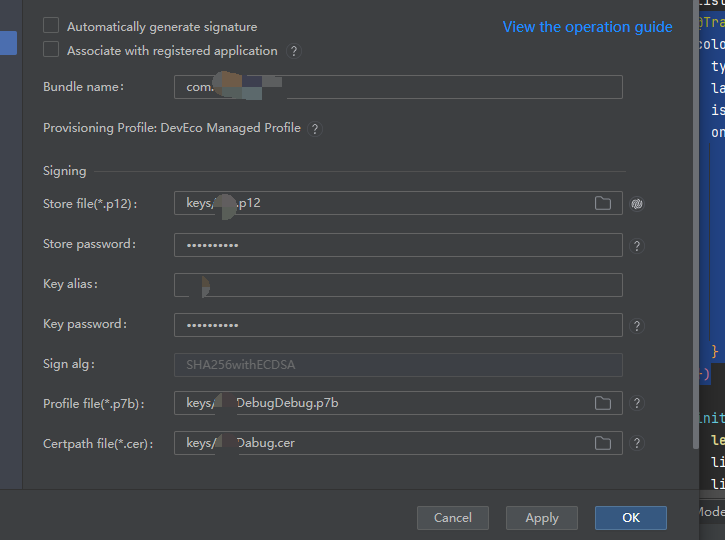Click the Key password input field
Viewport: 725px width, 540px height.
click(x=398, y=325)
